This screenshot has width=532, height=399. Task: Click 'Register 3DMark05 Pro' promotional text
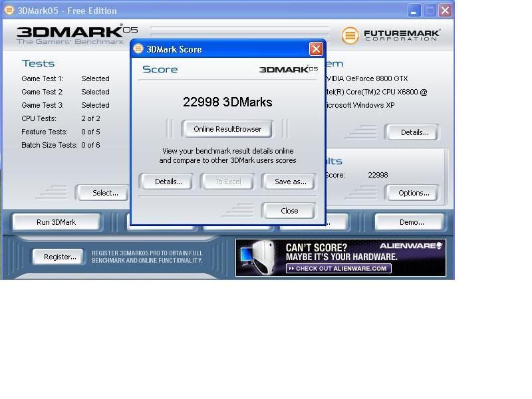[x=147, y=257]
